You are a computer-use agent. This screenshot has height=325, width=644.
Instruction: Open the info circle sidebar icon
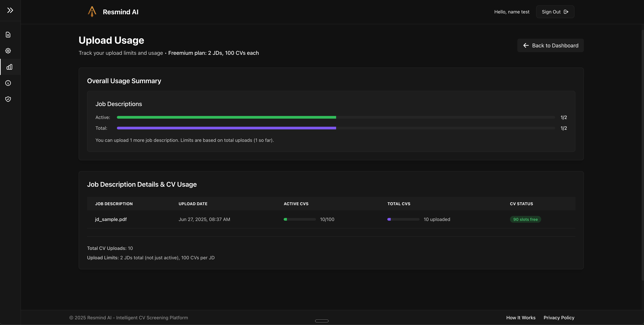pos(8,83)
